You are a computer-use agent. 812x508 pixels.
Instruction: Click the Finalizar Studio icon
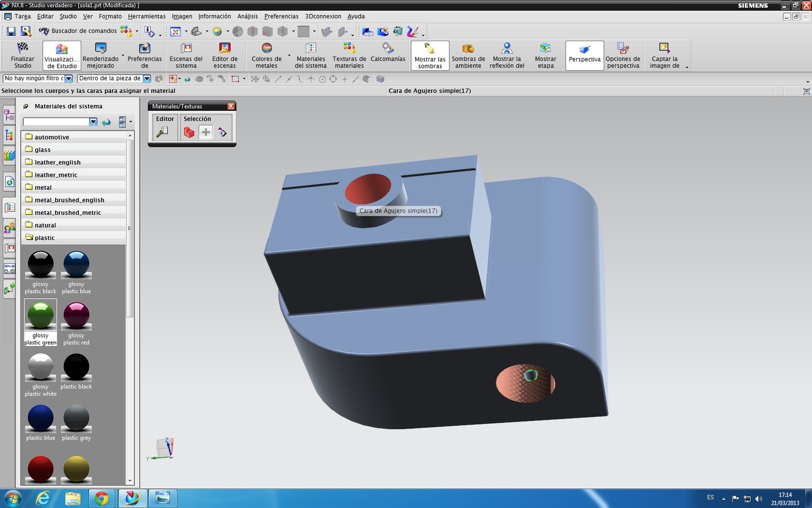[22, 55]
